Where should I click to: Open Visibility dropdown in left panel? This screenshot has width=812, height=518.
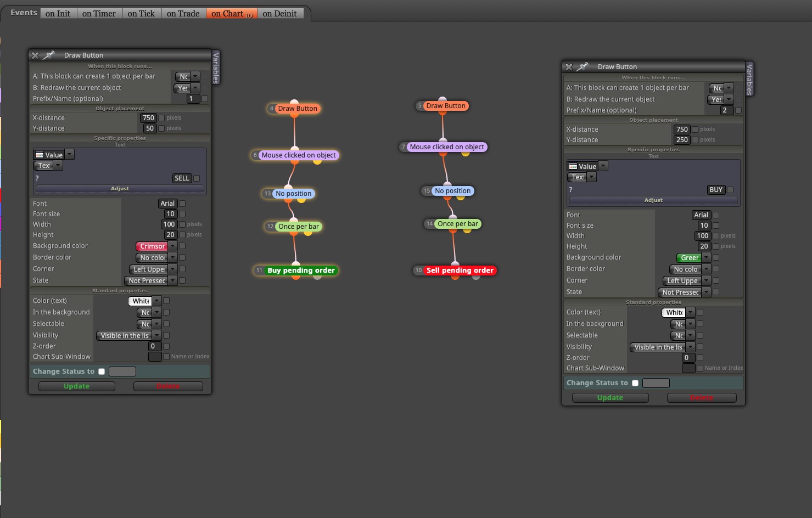(x=128, y=335)
